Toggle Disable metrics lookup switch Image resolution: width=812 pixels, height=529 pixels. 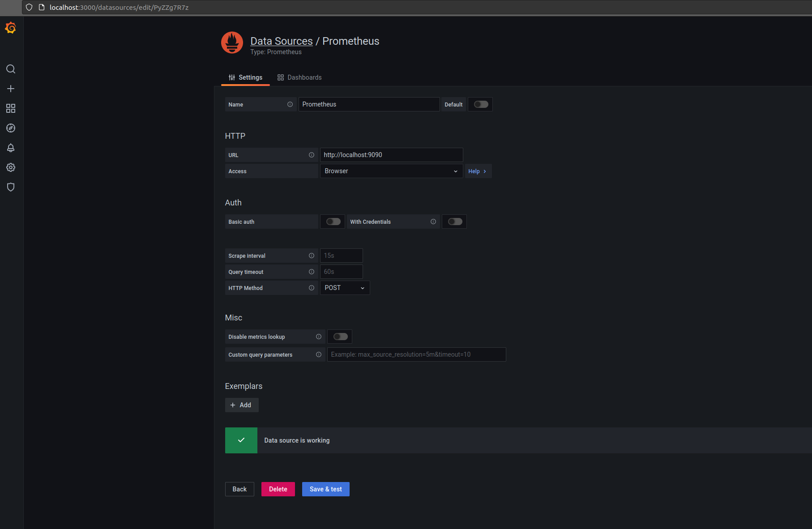click(340, 337)
